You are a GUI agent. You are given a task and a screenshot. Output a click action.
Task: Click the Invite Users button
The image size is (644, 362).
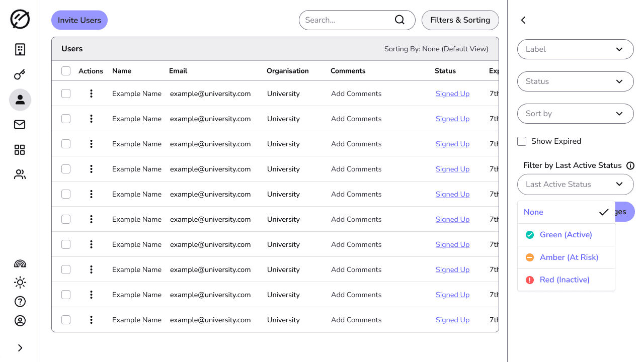[79, 20]
